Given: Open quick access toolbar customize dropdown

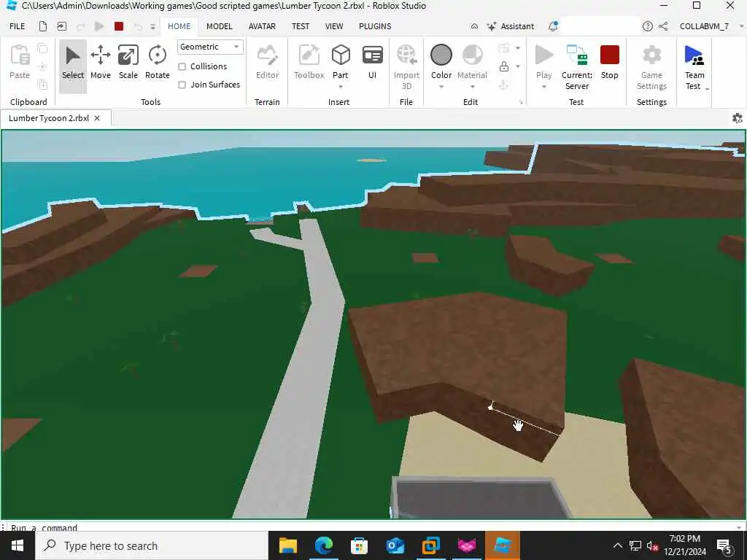Looking at the screenshot, I should [153, 27].
